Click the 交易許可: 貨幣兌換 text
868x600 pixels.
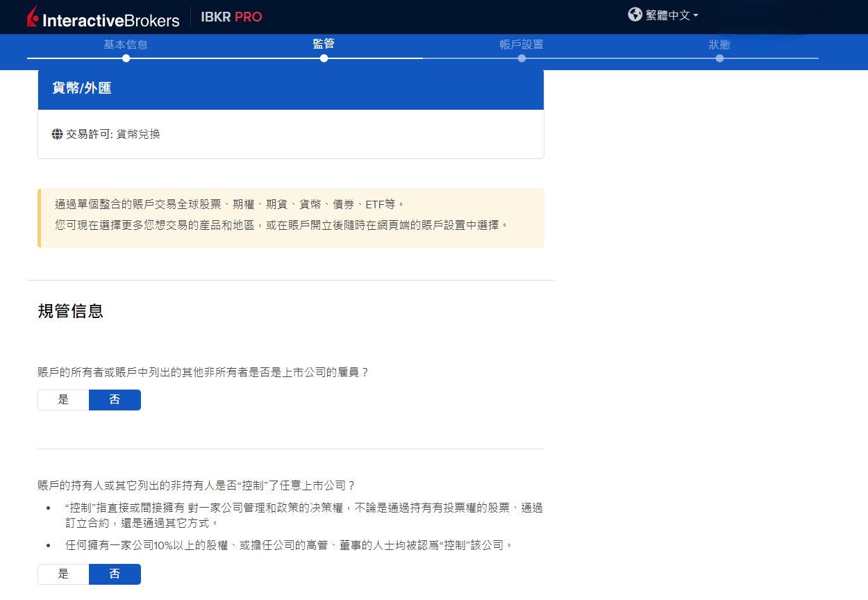coord(113,134)
